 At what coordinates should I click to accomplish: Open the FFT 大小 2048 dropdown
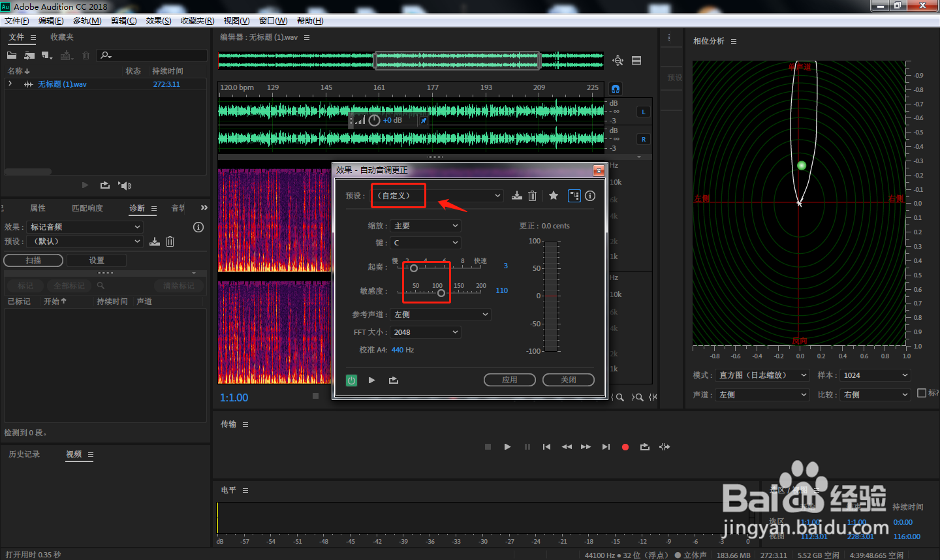point(426,332)
